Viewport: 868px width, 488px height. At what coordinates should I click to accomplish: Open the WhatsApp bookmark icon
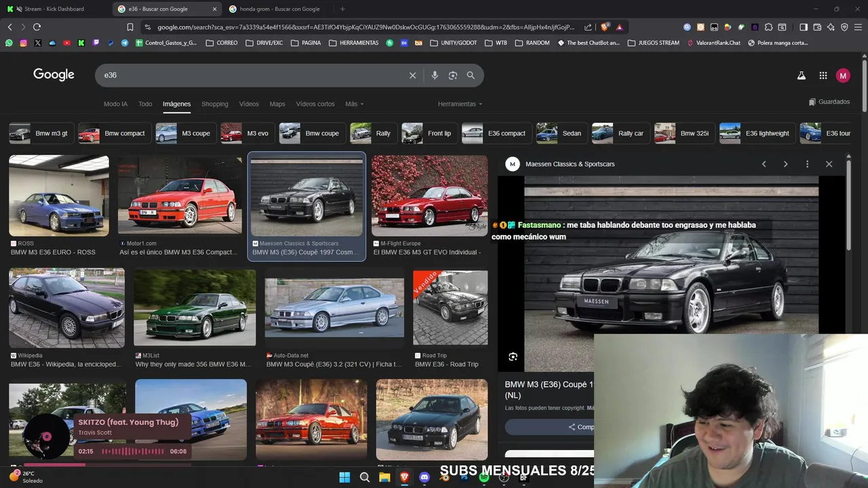point(9,43)
